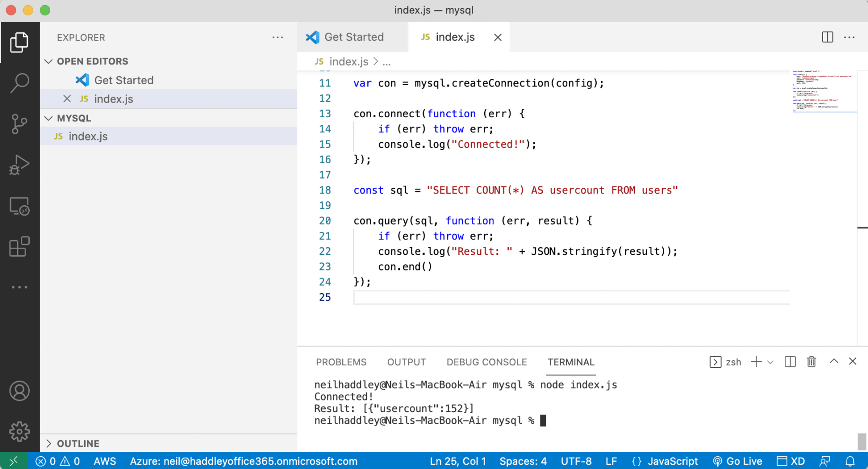
Task: Open the Search view in activity bar
Action: point(19,83)
